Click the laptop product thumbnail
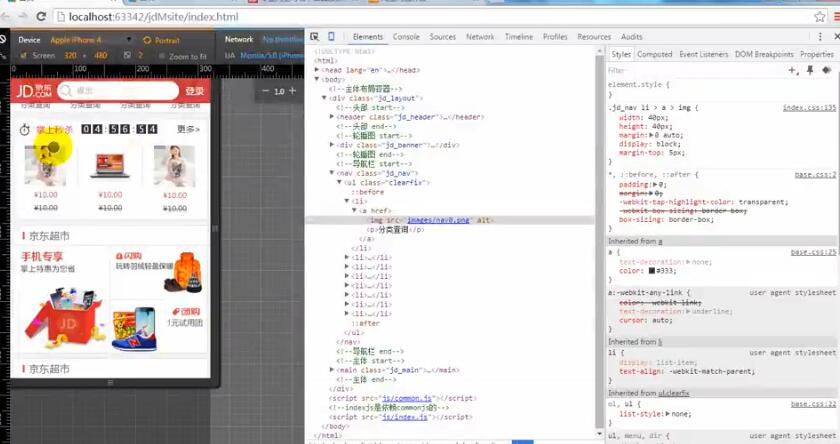840x444 pixels. pyautogui.click(x=110, y=165)
